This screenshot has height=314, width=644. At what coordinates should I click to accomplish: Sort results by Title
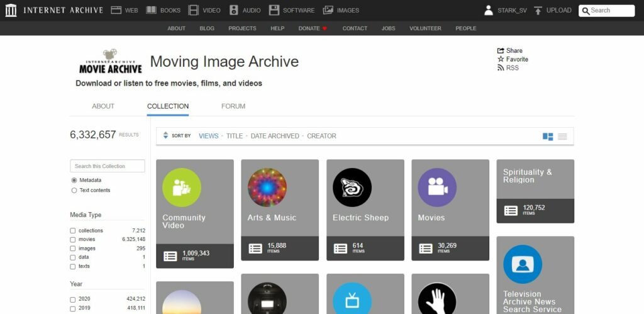pos(235,136)
